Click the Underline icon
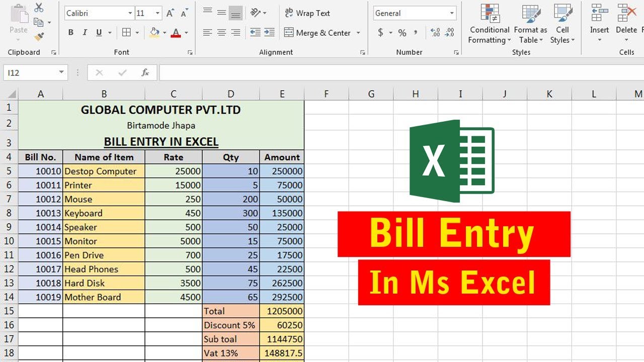 point(99,32)
